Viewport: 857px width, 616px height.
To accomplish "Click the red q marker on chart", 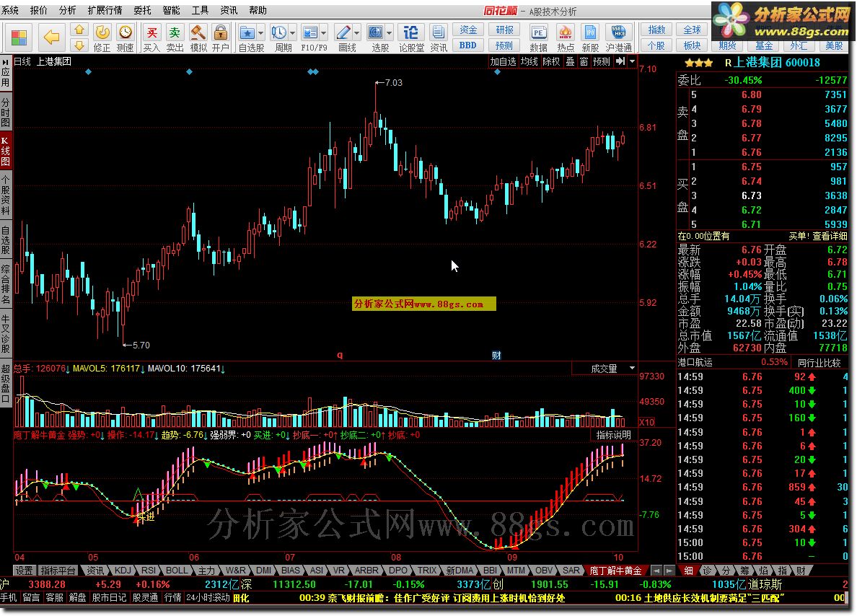I will (340, 356).
